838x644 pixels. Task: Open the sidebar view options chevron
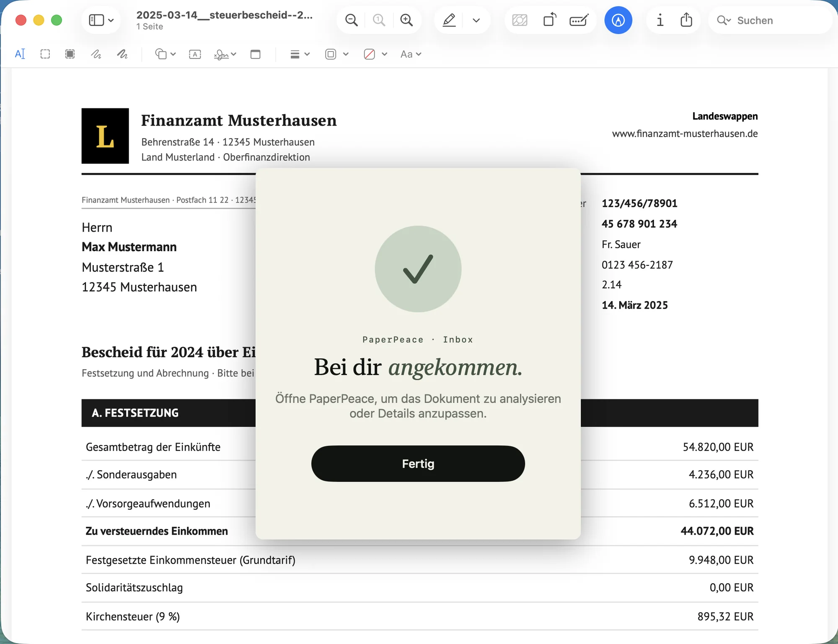point(111,20)
